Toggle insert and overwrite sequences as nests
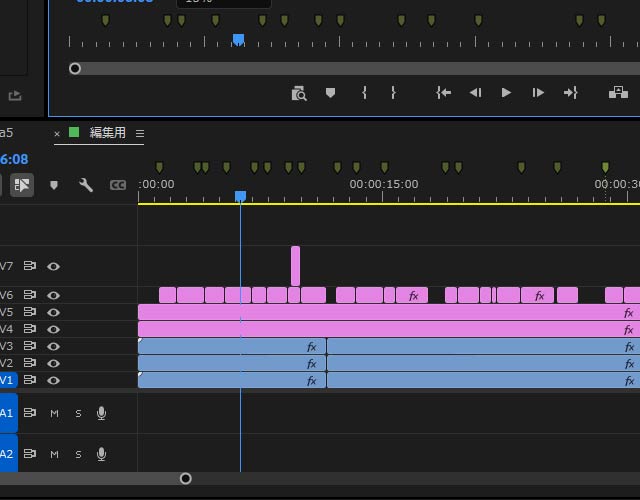 22,185
